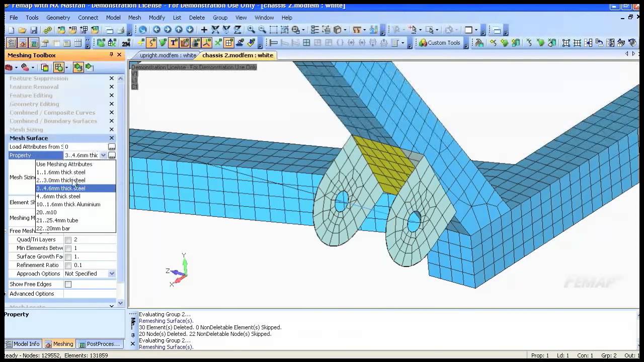Close the Feature Suppression tool section
This screenshot has height=362, width=644.
tap(112, 78)
